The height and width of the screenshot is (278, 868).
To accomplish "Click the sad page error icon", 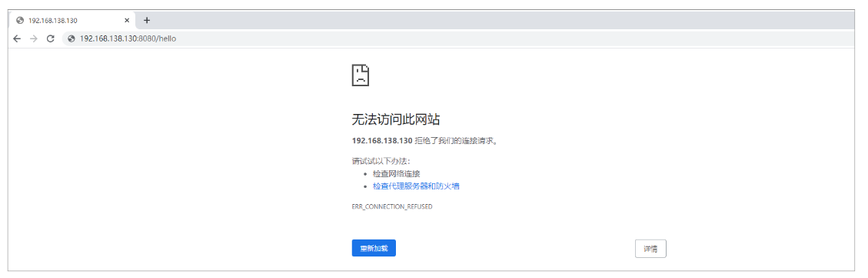I will pos(361,75).
